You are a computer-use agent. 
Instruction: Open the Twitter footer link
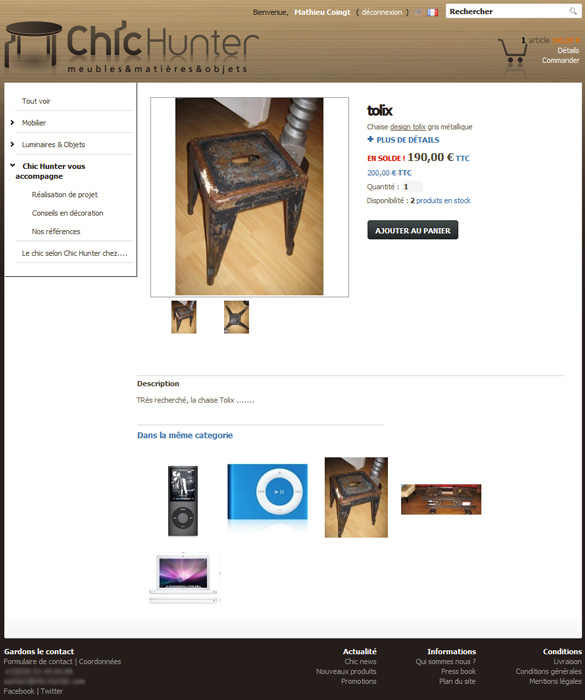pos(52,691)
